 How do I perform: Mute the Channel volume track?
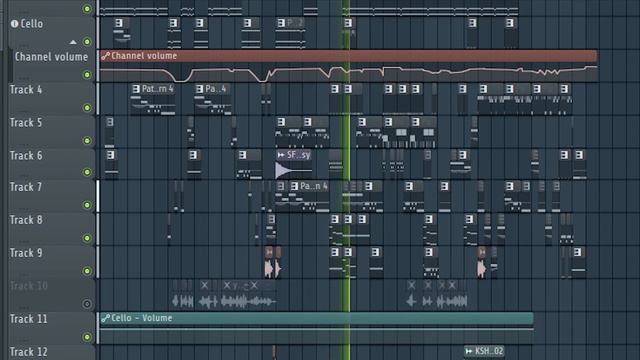click(87, 75)
